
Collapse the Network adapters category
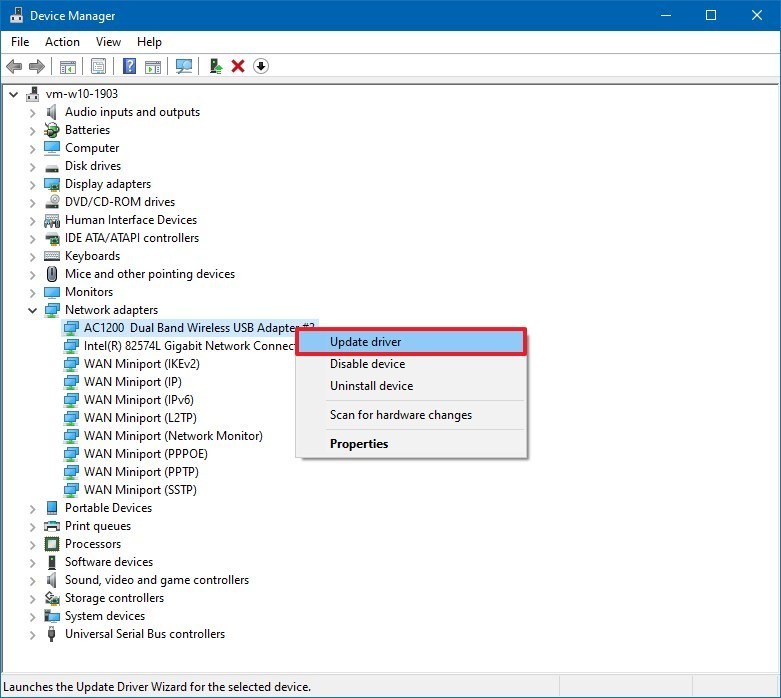tap(32, 310)
